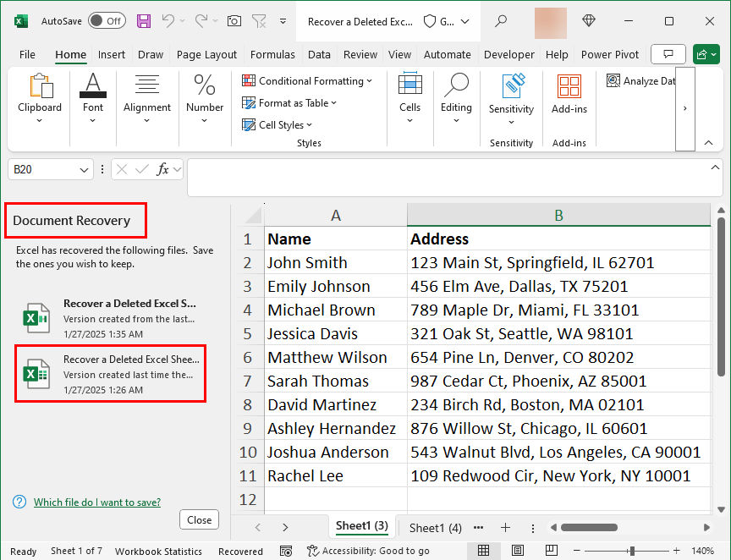Open Cell Styles menu
Viewport: 731px width, 560px height.
[x=277, y=125]
